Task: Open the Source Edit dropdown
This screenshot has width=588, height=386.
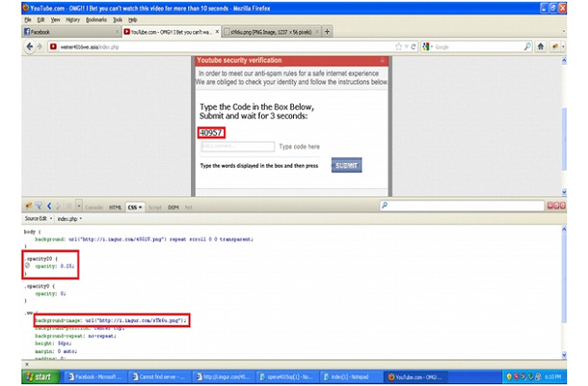Action: (x=39, y=218)
